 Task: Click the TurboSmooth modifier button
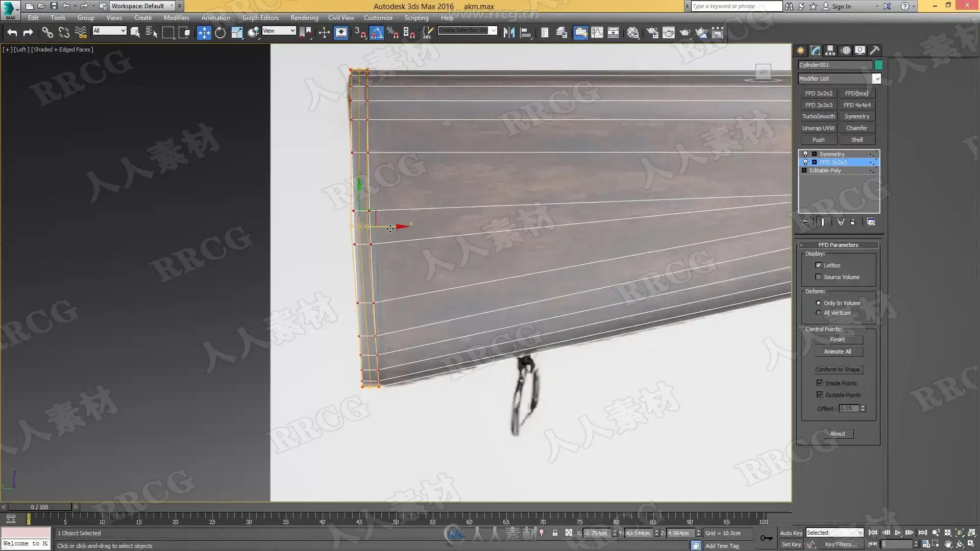pos(818,116)
